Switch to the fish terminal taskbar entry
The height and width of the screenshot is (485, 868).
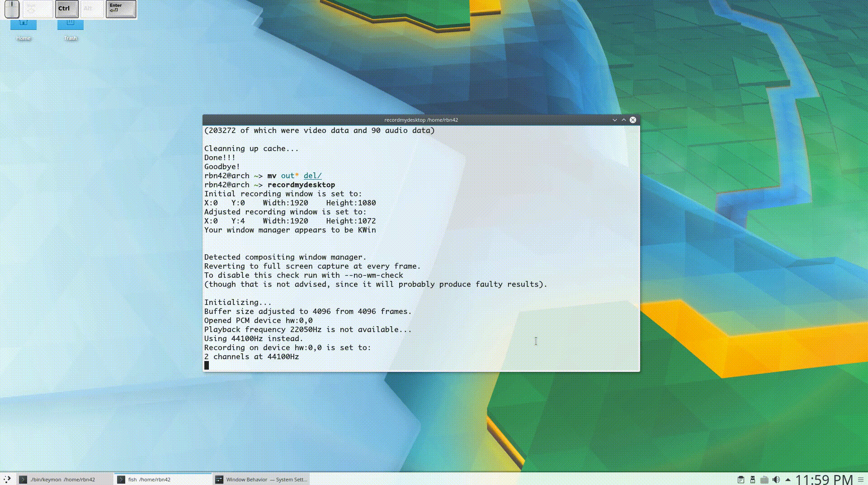point(163,480)
